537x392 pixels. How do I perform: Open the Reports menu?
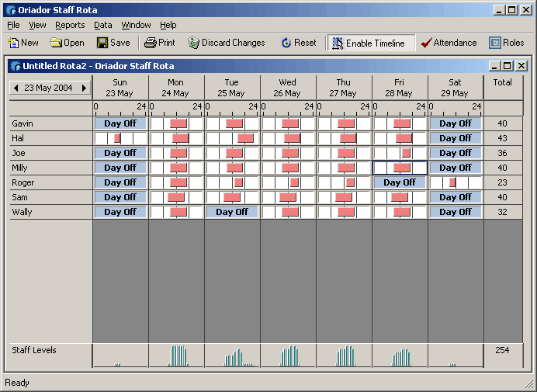point(70,25)
